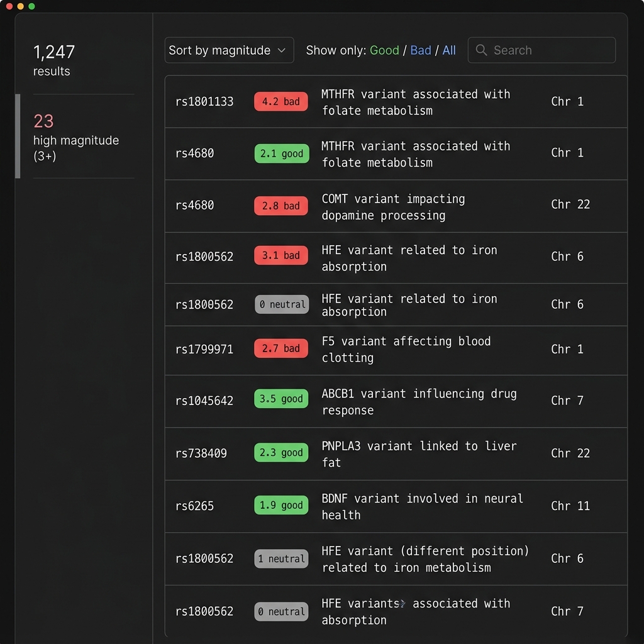
Task: Show All results filter
Action: tap(449, 50)
